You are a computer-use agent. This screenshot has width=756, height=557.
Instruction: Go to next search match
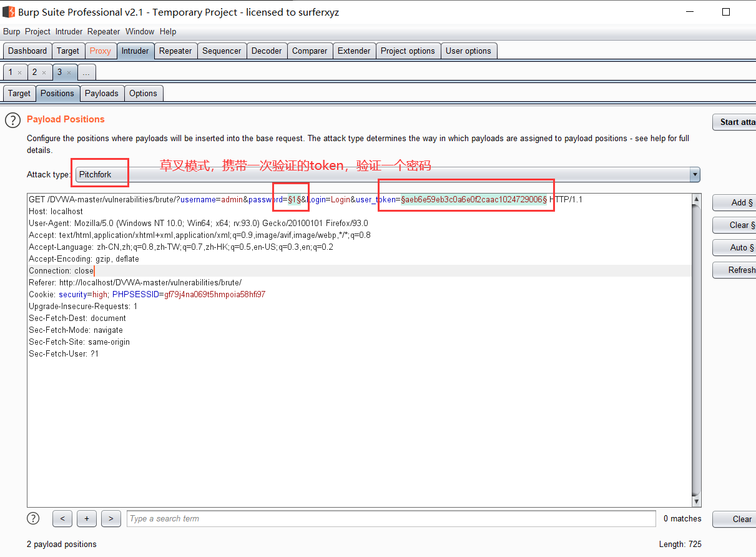pyautogui.click(x=110, y=518)
